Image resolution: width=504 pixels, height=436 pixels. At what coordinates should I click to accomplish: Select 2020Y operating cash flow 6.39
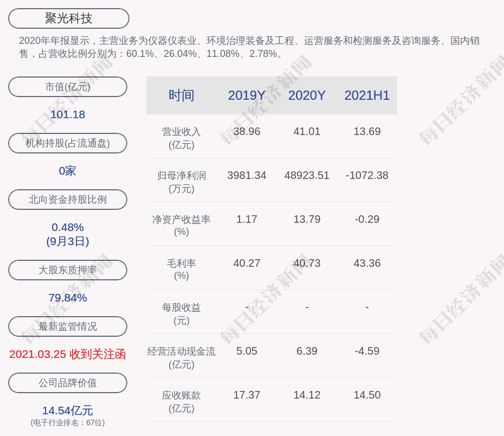(x=307, y=351)
